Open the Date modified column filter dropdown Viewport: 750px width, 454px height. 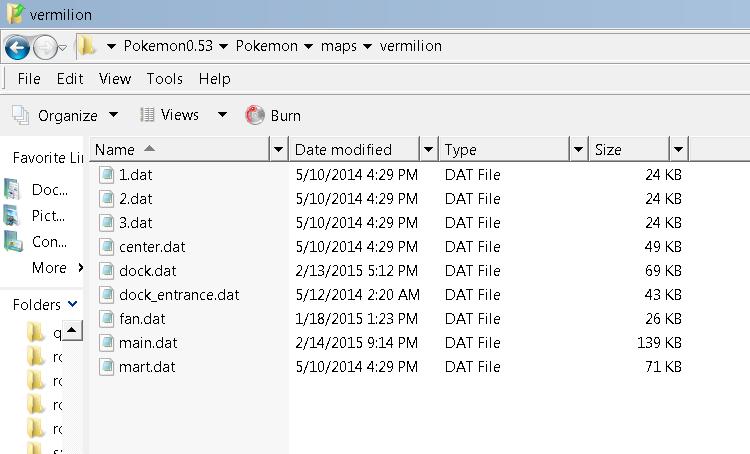pos(428,150)
